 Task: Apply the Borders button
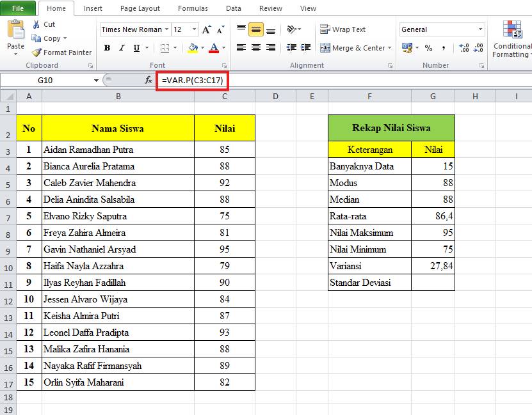pyautogui.click(x=165, y=48)
